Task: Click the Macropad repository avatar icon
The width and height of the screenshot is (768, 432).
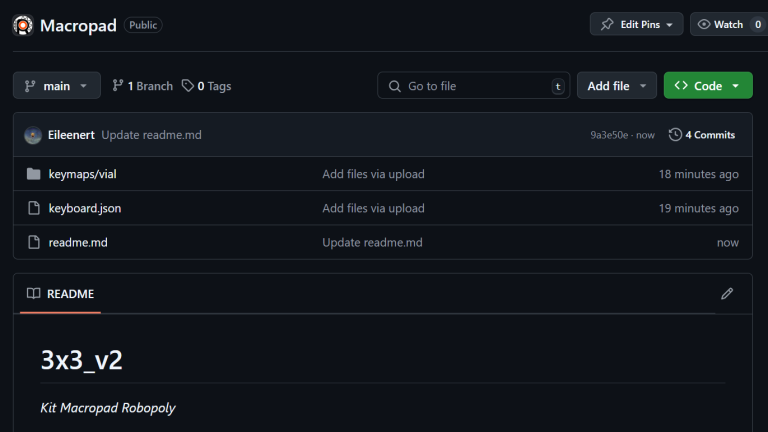Action: coord(22,25)
